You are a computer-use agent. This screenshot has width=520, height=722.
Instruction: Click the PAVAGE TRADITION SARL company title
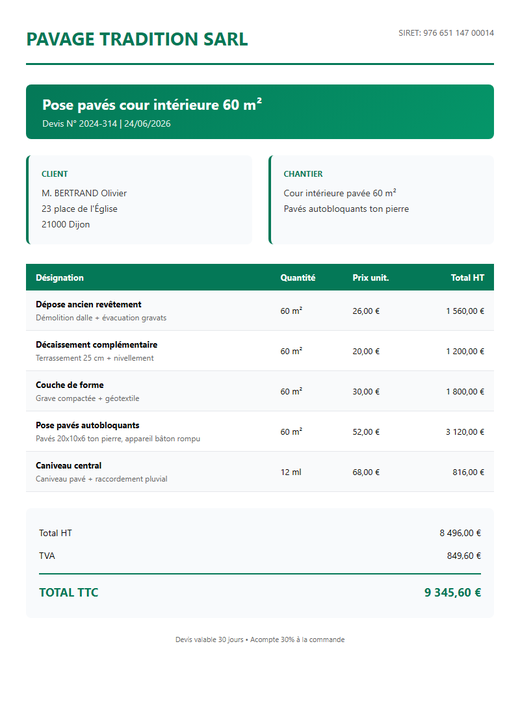coord(137,39)
